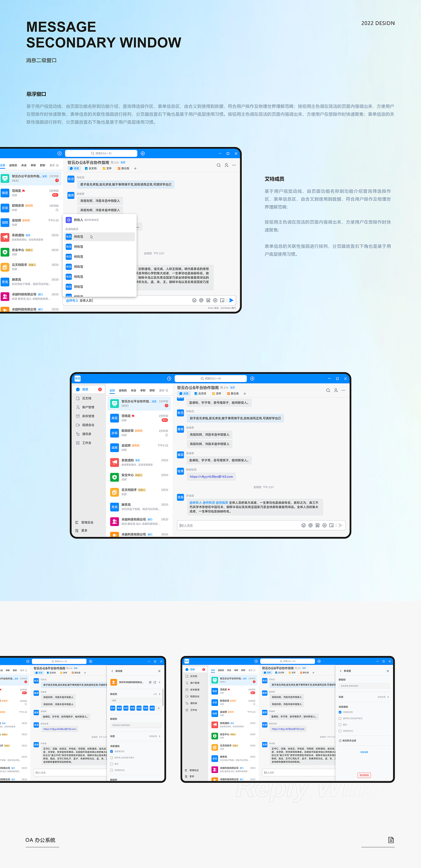Send the message in the @所有人 popup window
Image resolution: width=421 pixels, height=868 pixels.
tap(231, 300)
